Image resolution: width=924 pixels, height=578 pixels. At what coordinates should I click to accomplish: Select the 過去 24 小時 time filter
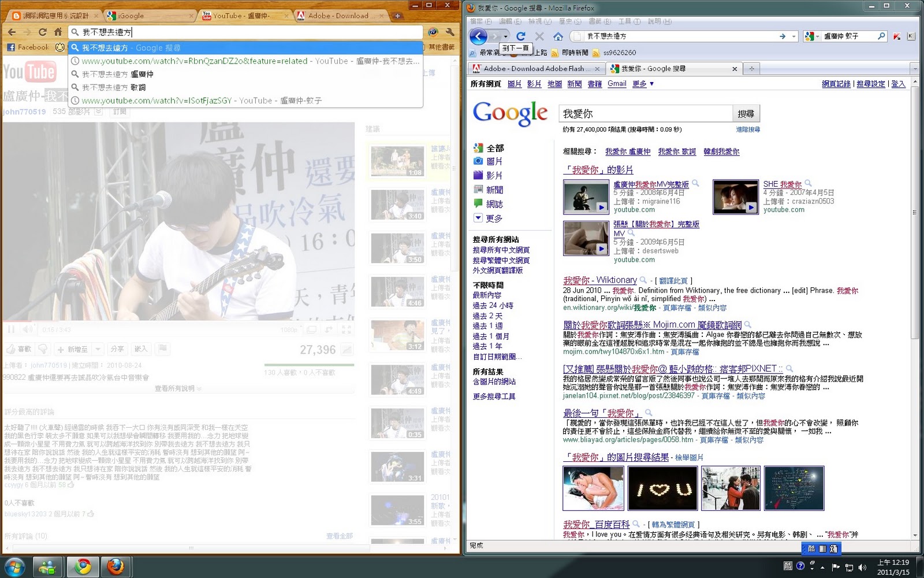[x=493, y=305]
